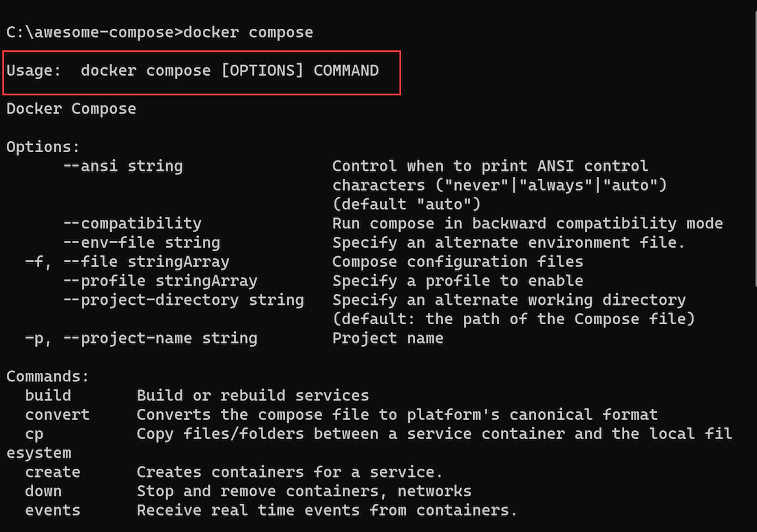This screenshot has height=532, width=757.
Task: Click the "convert" command name
Action: click(57, 414)
